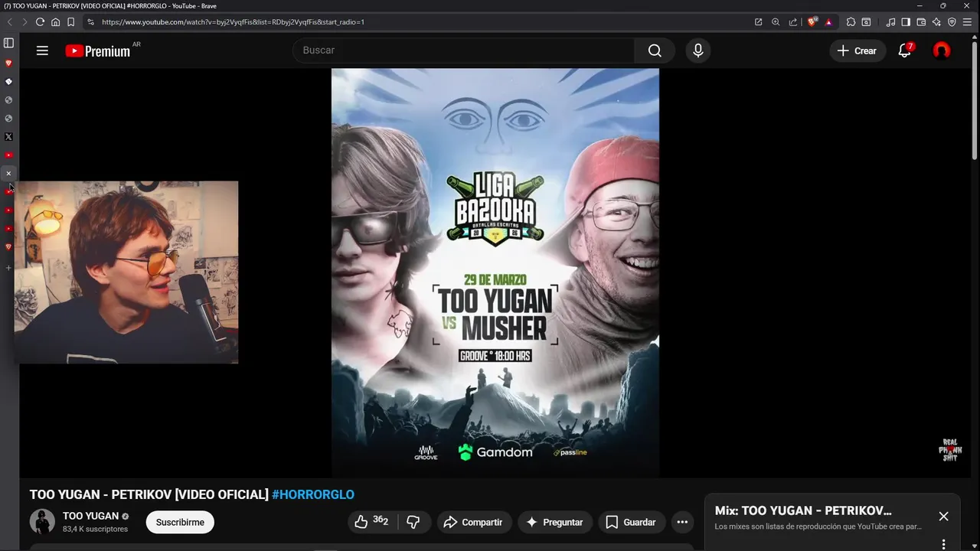
Task: Open the YouTube guide hamburger menu
Action: (42, 51)
